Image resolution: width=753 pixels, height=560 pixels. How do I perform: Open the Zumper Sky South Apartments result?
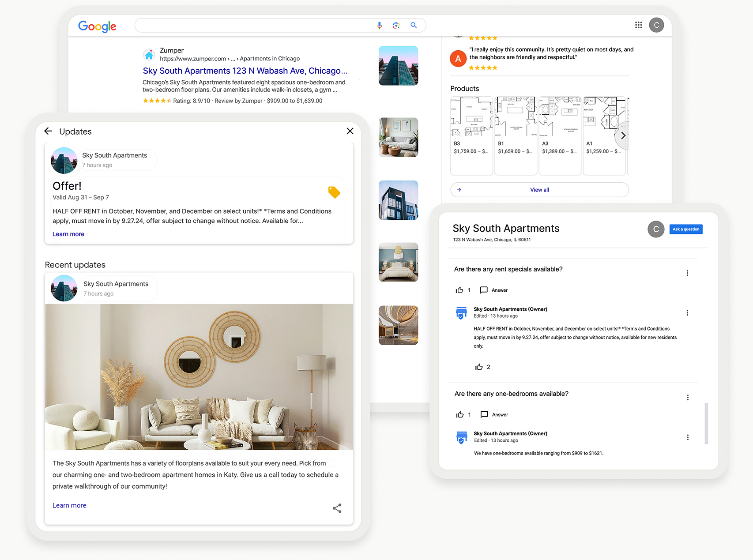245,71
